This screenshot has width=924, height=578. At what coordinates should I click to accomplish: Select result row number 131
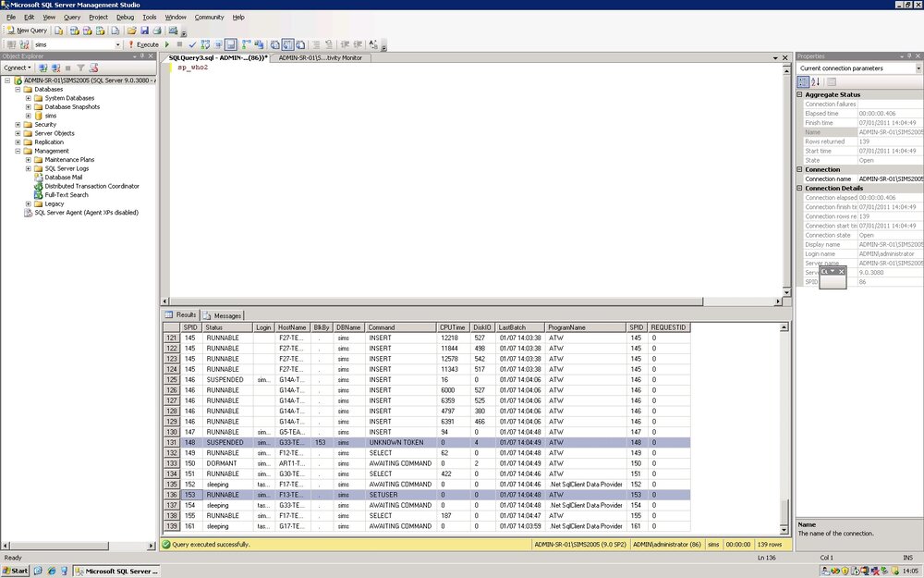pos(172,442)
